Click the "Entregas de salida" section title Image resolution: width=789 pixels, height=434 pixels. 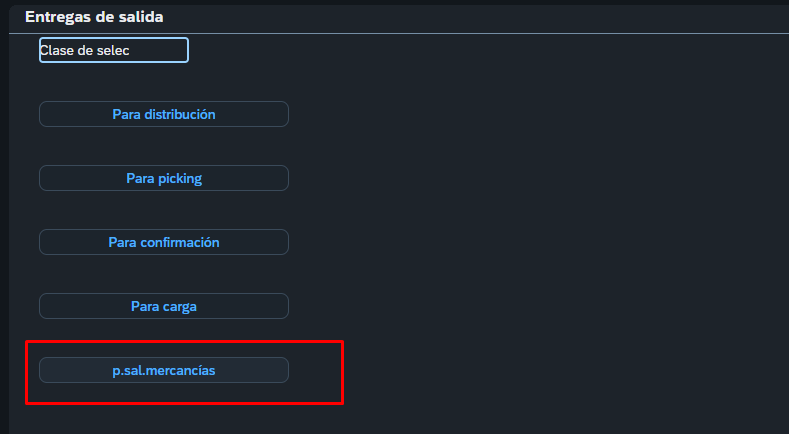[94, 17]
